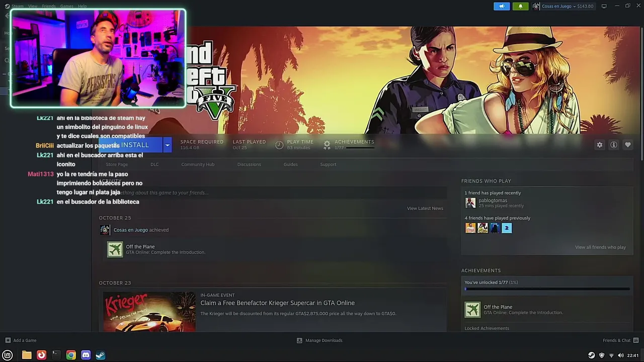Screen dimensions: 644x362
Task: Click the Space Required 116.4 GB stat
Action: click(x=202, y=144)
